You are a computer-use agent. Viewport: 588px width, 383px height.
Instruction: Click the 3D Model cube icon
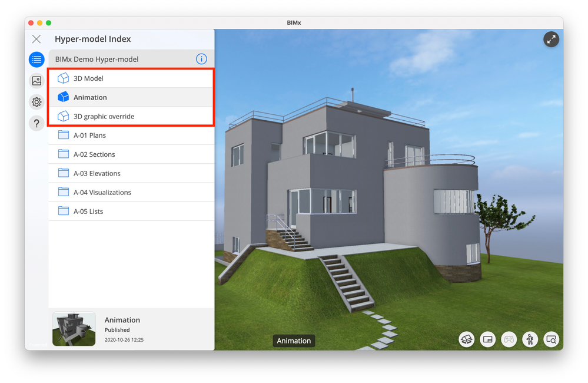(x=64, y=78)
